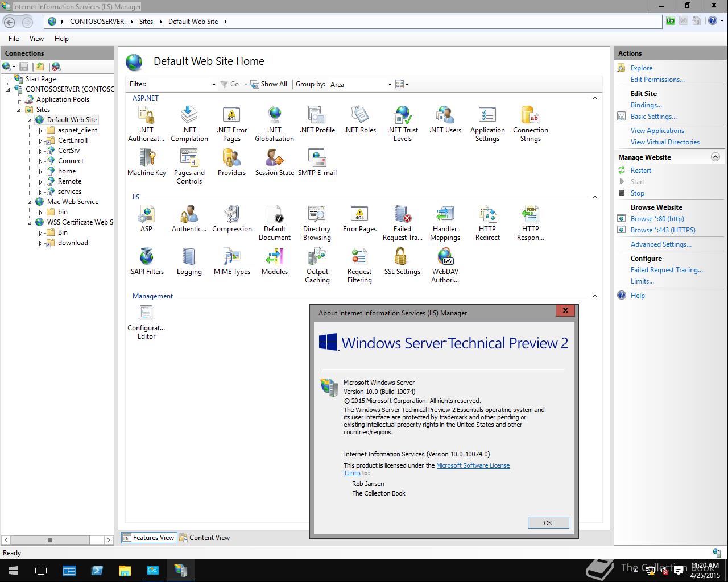Expand the aspnet_client tree node
Screen dimensions: 728x582
[x=40, y=130]
